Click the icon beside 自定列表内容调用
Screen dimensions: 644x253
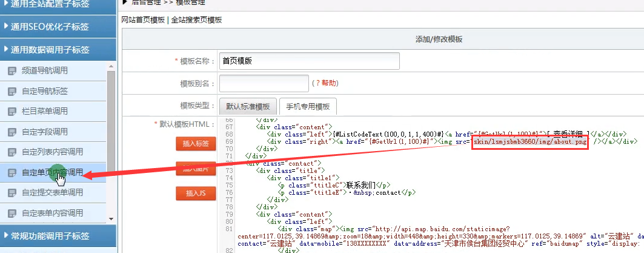pyautogui.click(x=12, y=152)
